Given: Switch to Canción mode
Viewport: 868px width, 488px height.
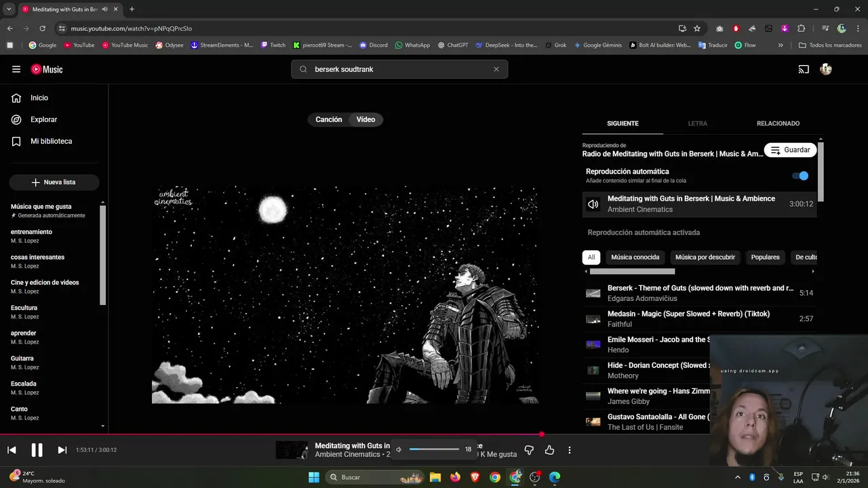Looking at the screenshot, I should [329, 119].
